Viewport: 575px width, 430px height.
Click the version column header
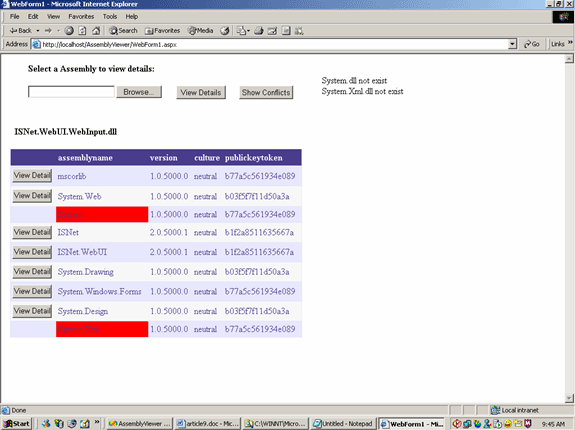coord(164,158)
